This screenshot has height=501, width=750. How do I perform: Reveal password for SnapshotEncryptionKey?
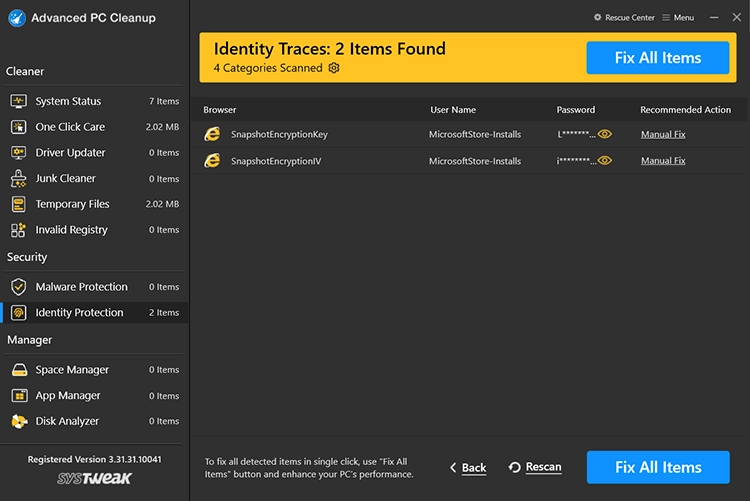tap(605, 134)
